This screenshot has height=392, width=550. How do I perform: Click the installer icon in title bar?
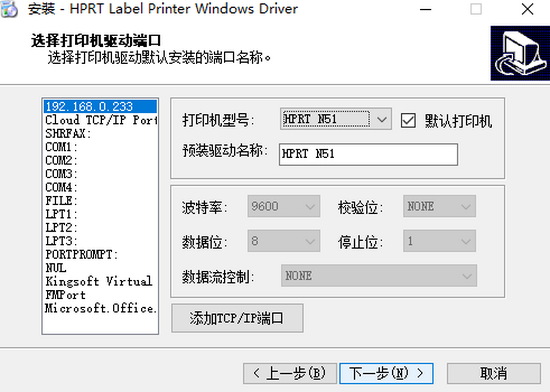[10, 9]
